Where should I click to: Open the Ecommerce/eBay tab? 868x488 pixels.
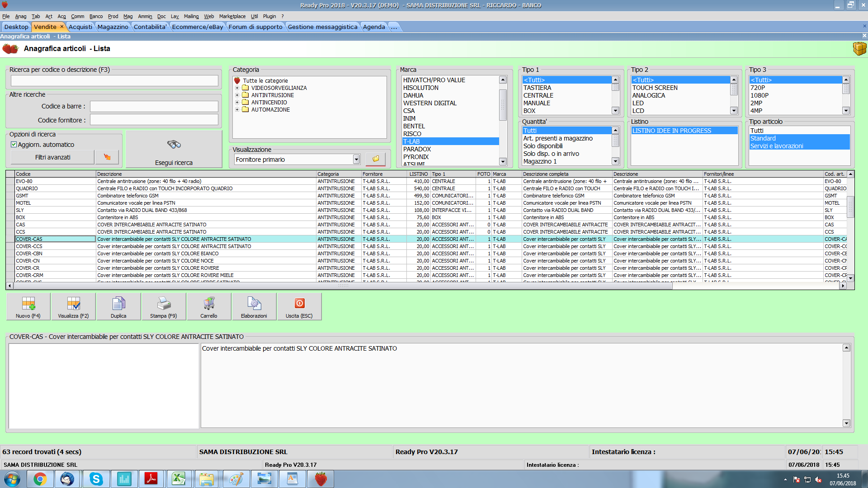pyautogui.click(x=198, y=27)
